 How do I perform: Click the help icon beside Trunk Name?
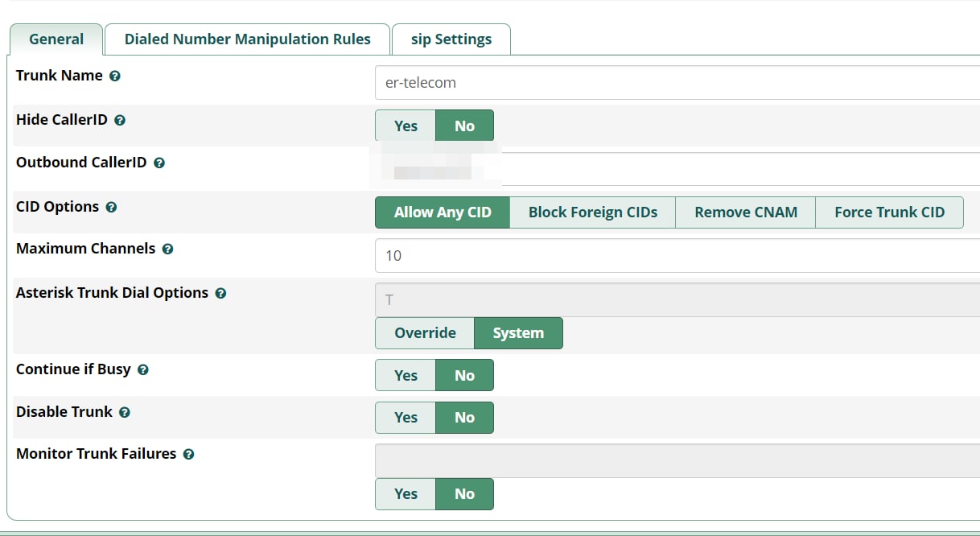[x=115, y=76]
